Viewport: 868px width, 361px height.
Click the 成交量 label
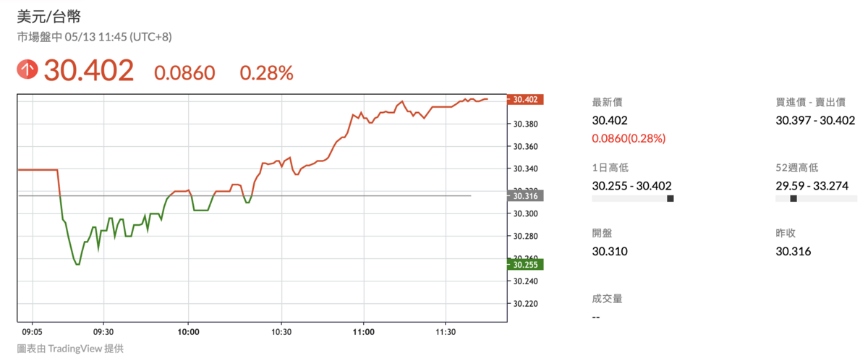click(x=607, y=298)
